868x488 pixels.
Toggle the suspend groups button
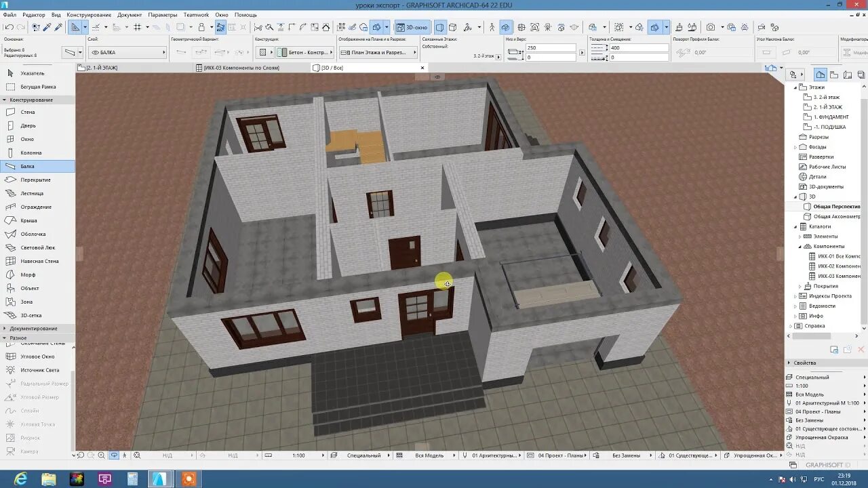tap(220, 27)
